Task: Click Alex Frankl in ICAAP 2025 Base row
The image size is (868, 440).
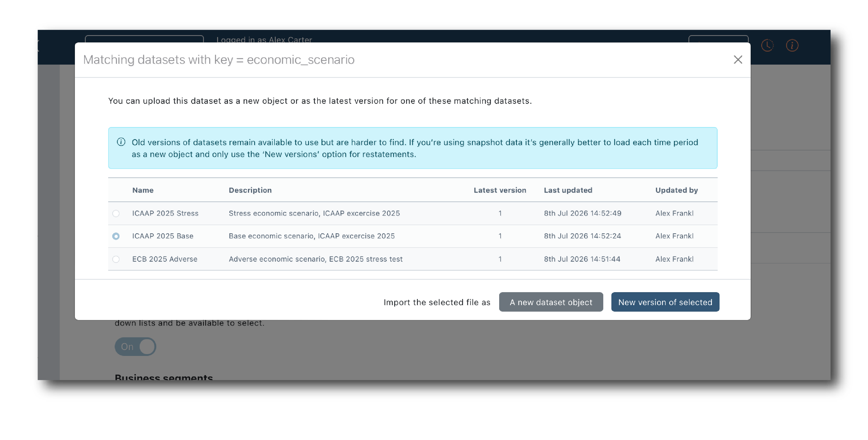Action: pyautogui.click(x=674, y=236)
